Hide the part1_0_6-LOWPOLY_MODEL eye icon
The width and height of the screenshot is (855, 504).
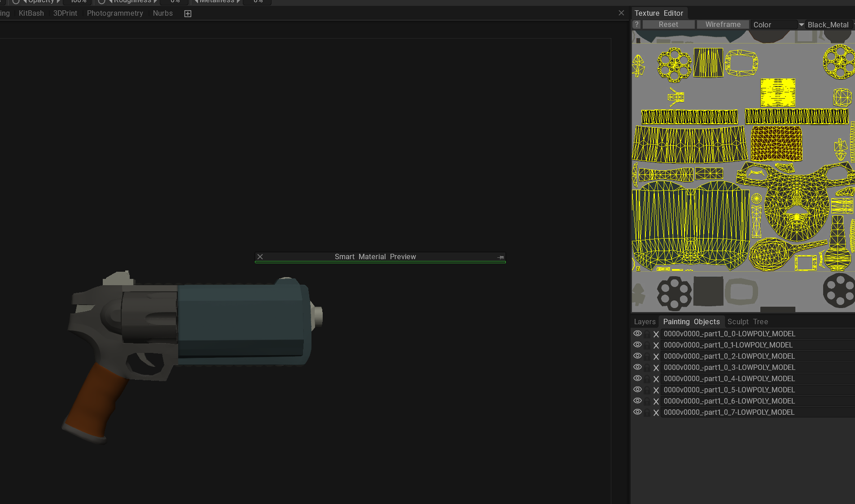[x=637, y=401]
